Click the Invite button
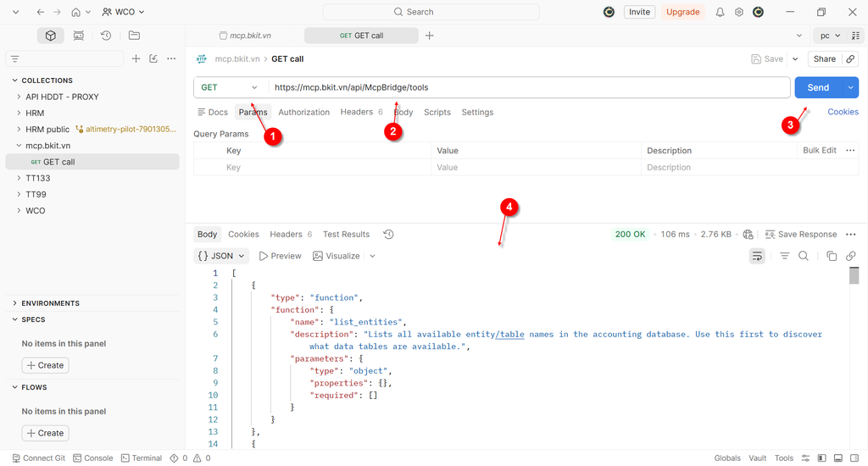Image resolution: width=868 pixels, height=466 pixels. [x=639, y=12]
